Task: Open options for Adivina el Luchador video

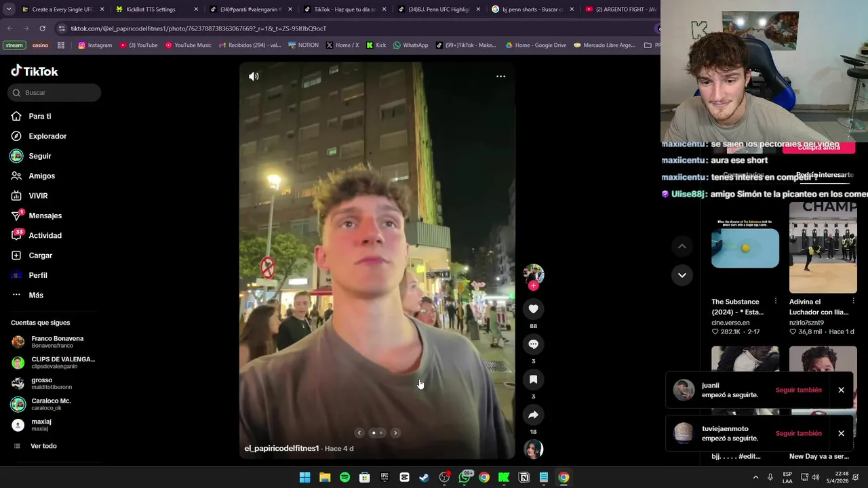Action: tap(853, 302)
